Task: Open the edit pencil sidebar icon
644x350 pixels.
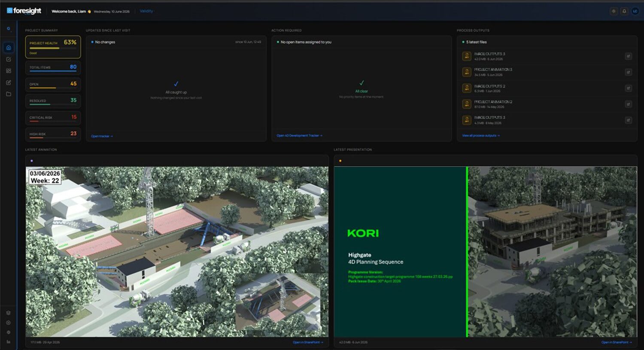Action: pos(9,82)
